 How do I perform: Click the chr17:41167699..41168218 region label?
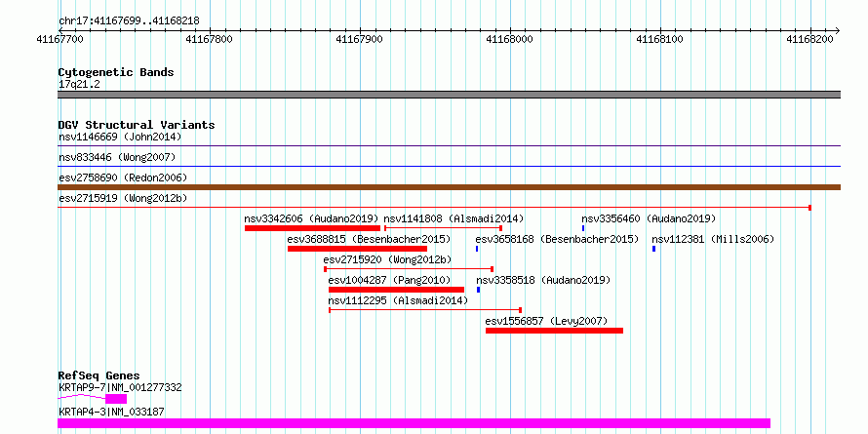coord(129,21)
